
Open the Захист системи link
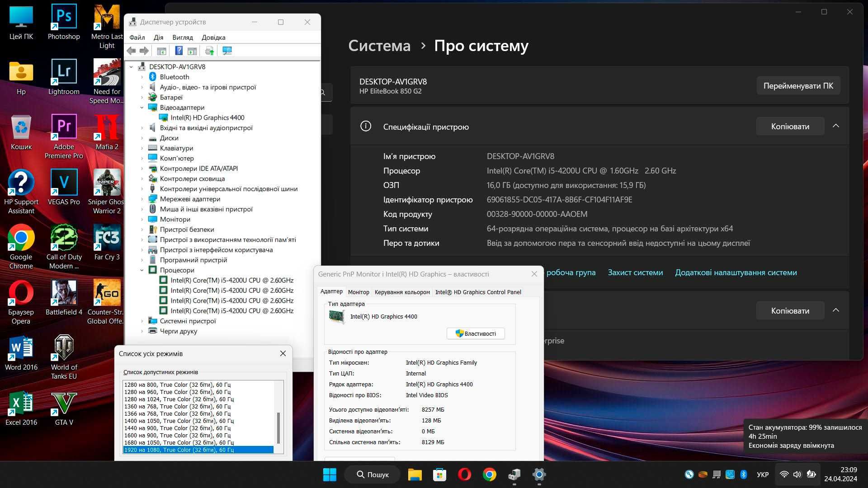(x=635, y=272)
